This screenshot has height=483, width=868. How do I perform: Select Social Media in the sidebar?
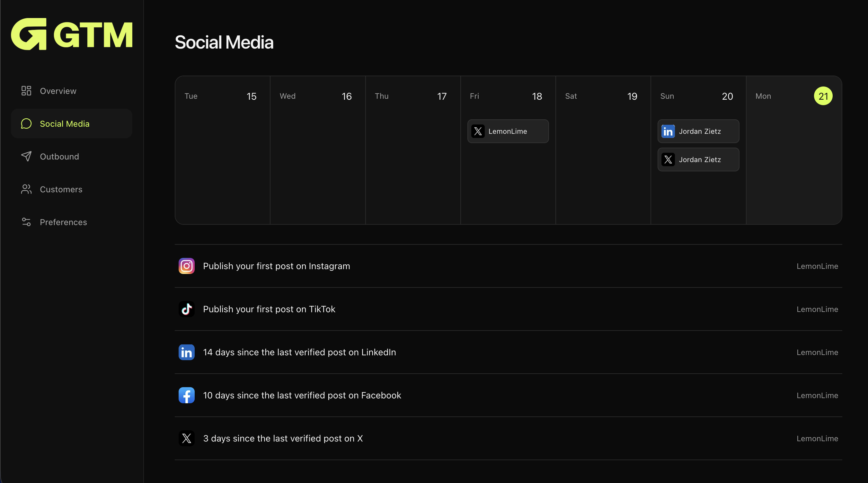[x=71, y=123]
